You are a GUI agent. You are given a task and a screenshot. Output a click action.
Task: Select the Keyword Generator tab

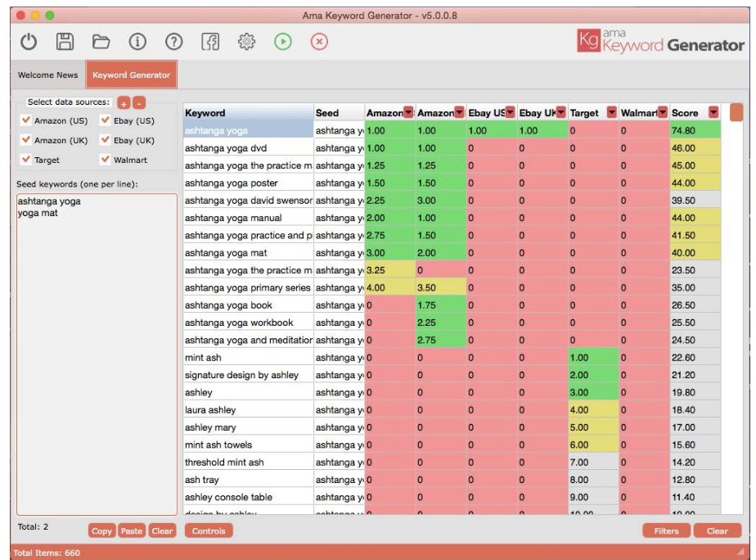(x=131, y=75)
